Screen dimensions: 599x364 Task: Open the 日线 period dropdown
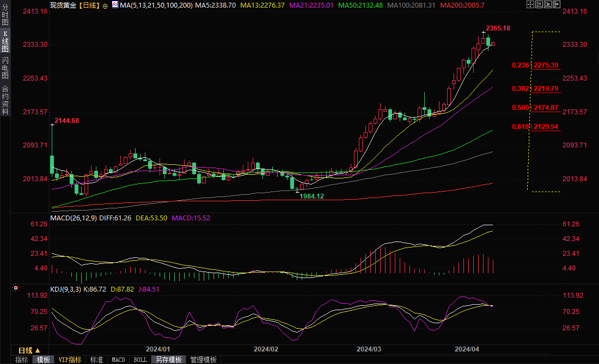click(29, 350)
